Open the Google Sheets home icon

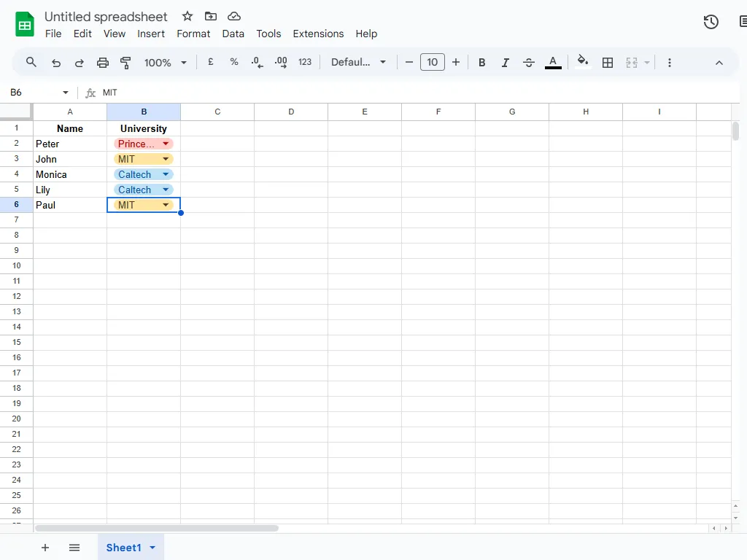click(x=25, y=24)
